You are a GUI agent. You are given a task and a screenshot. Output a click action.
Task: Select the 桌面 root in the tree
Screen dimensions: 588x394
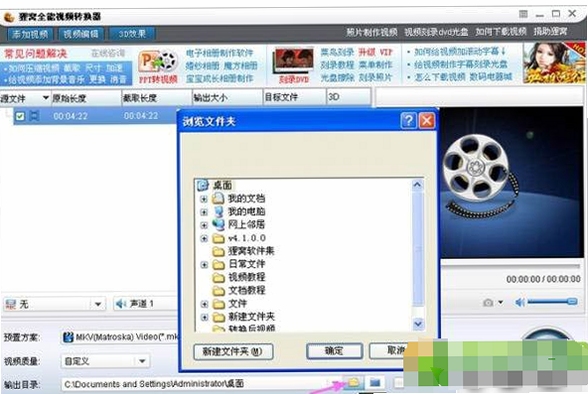[222, 185]
